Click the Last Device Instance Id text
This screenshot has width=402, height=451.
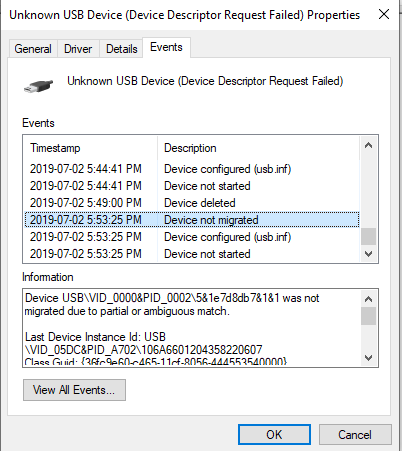(95, 337)
